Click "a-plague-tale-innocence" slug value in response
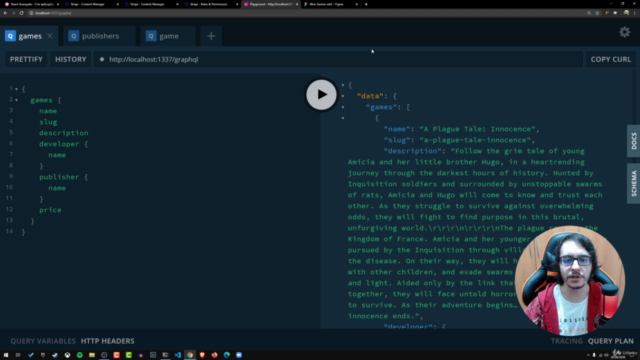 point(476,140)
